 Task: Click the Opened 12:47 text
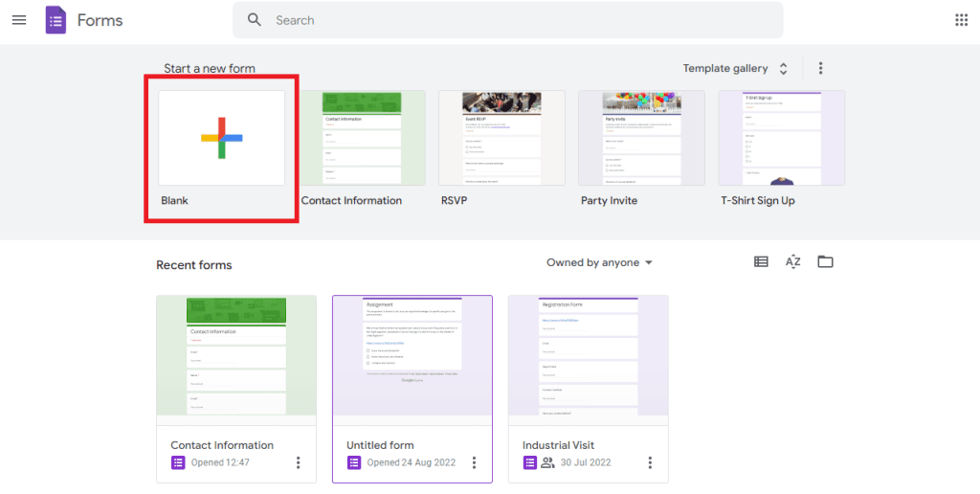click(x=220, y=462)
